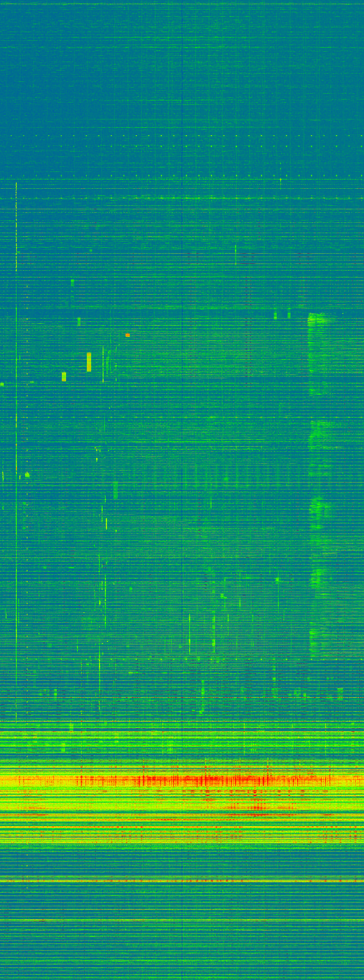Click the shorter yellow rectangle below-left of tall one
This screenshot has height=980, width=364.
pos(64,377)
